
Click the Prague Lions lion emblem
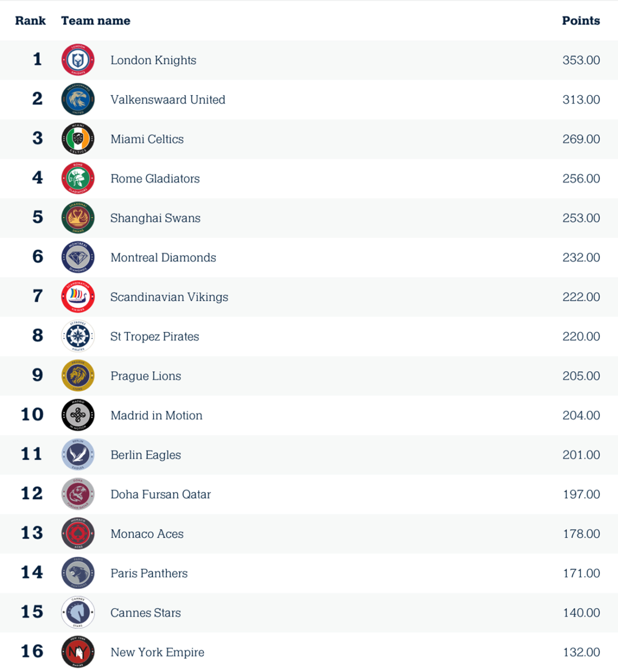click(x=78, y=376)
